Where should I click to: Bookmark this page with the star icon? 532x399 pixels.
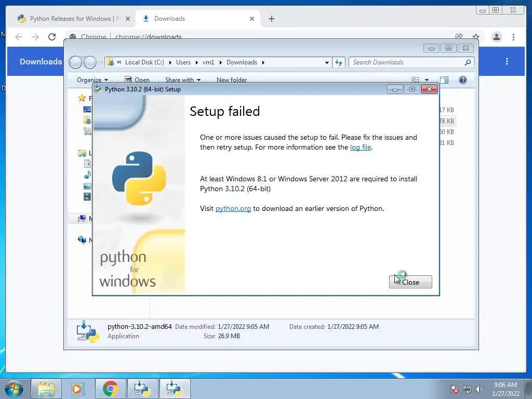click(x=476, y=37)
